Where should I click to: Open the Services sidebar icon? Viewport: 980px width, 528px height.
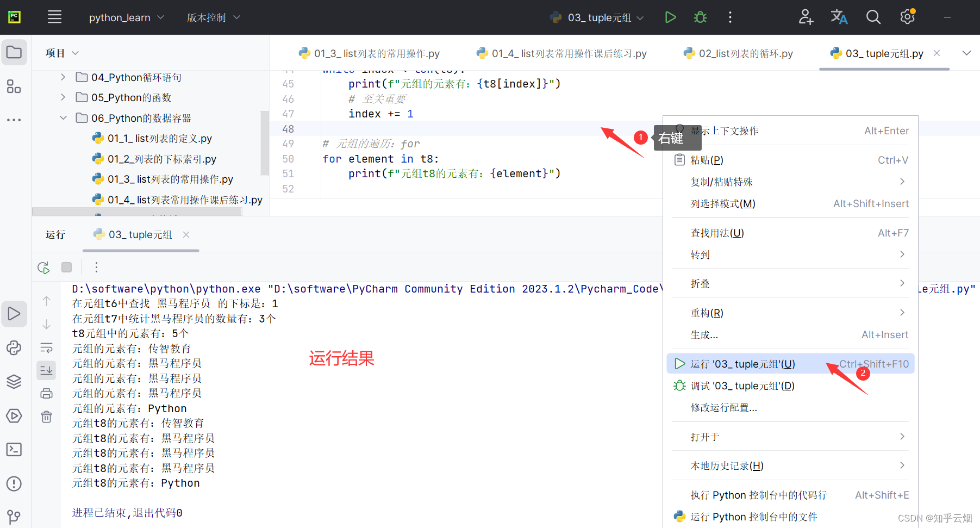pyautogui.click(x=14, y=416)
